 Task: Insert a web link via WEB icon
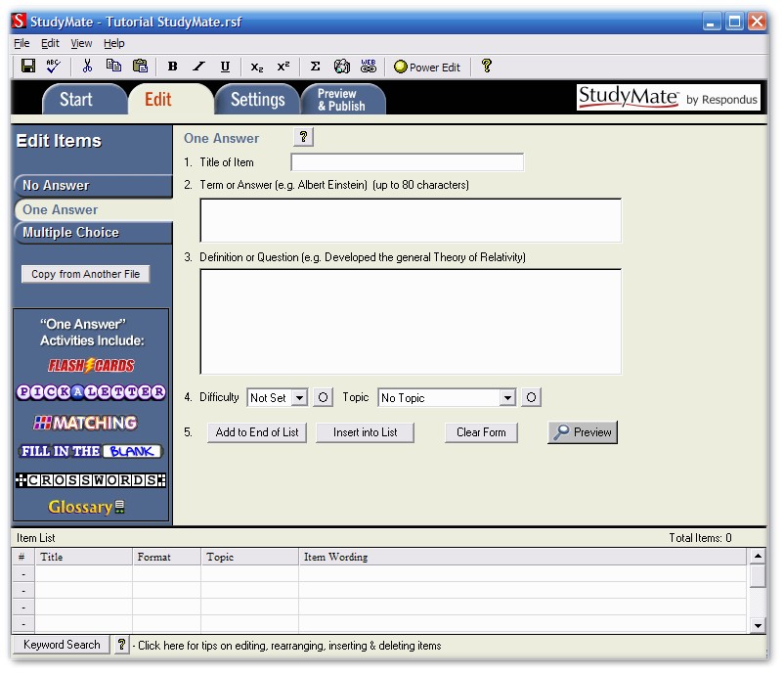pos(369,67)
